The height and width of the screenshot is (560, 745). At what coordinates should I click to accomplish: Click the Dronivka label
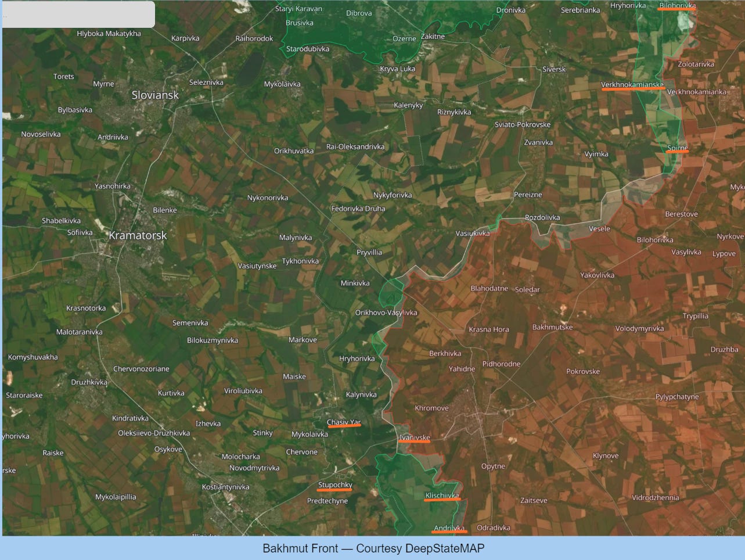(511, 10)
